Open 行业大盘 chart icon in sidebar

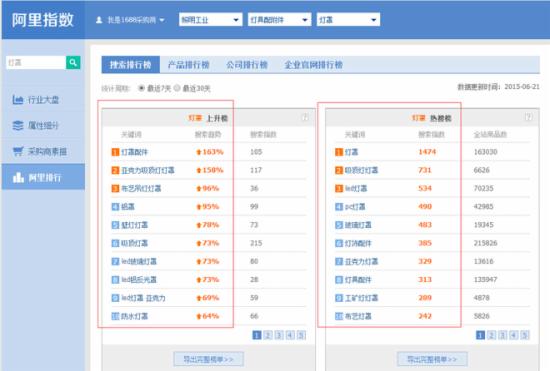click(18, 100)
